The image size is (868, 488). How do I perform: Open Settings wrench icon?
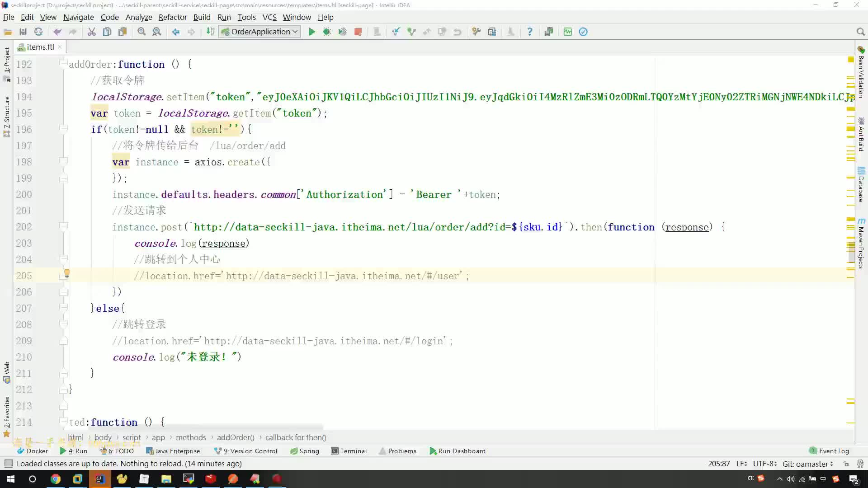476,32
